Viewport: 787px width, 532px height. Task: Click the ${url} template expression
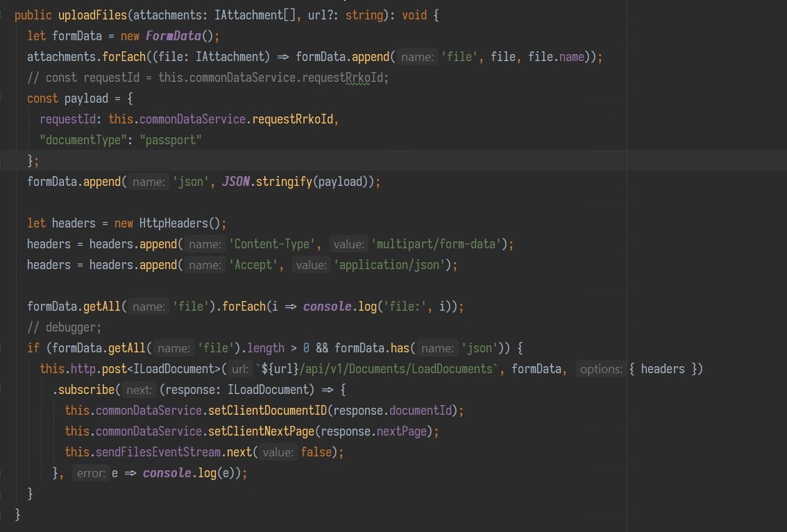280,370
